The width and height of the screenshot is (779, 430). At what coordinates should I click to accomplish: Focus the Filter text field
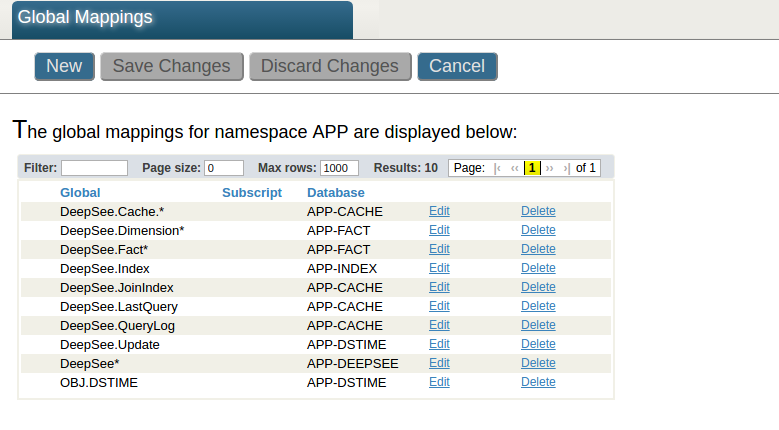click(94, 168)
